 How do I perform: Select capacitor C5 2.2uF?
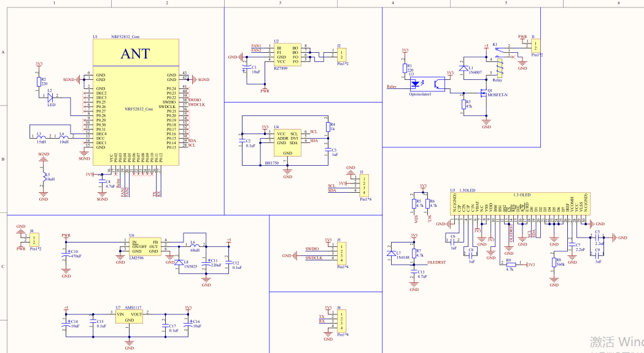[597, 237]
